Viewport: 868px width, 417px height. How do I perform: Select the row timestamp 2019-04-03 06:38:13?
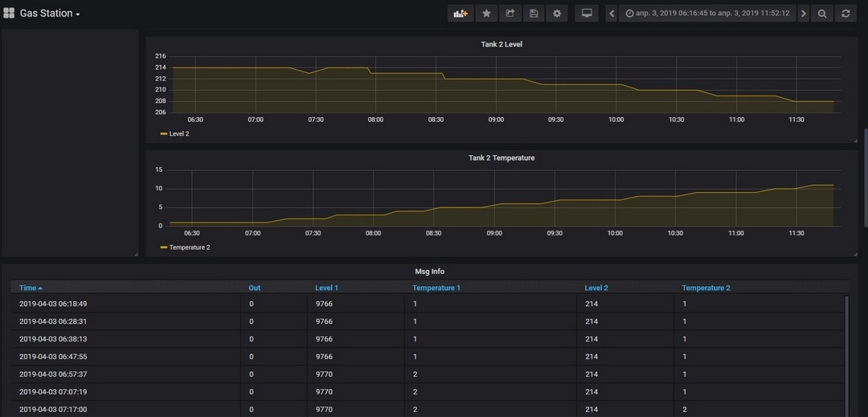[x=53, y=339]
